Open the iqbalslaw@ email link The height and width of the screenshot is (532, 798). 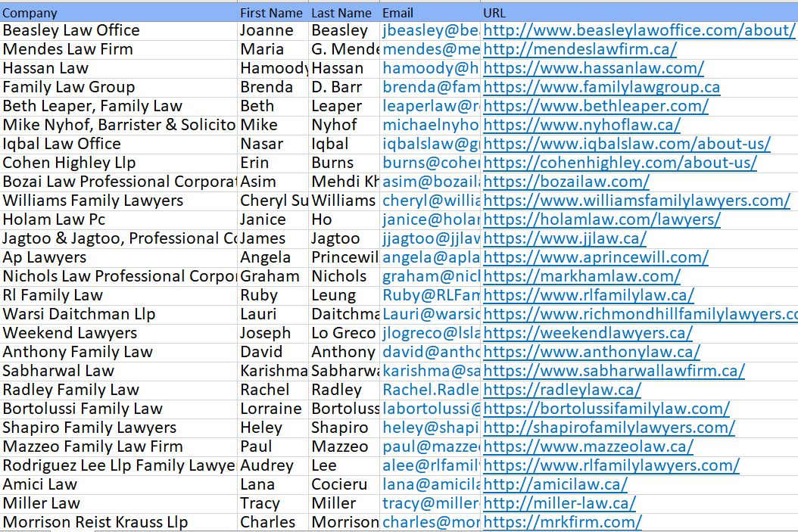(431, 144)
